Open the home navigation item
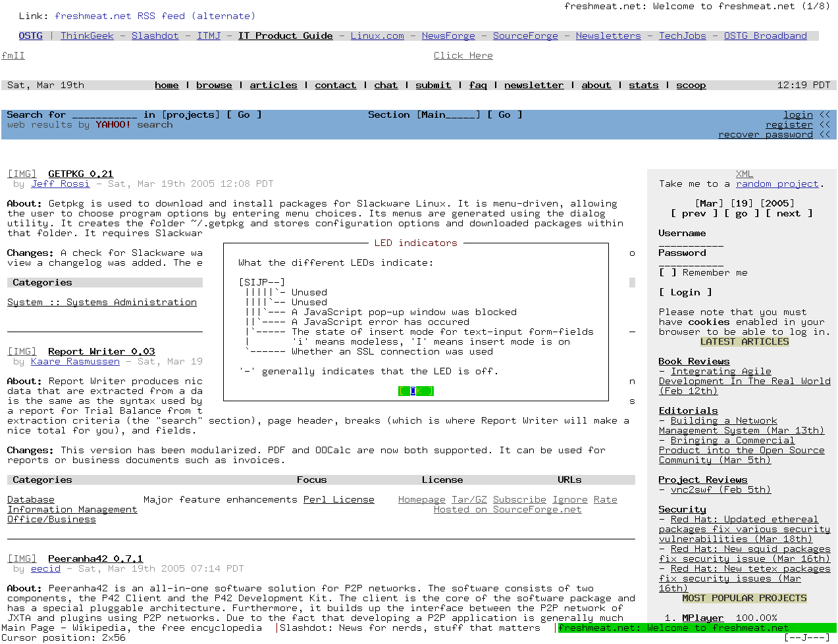Image resolution: width=838 pixels, height=644 pixels. tap(167, 85)
